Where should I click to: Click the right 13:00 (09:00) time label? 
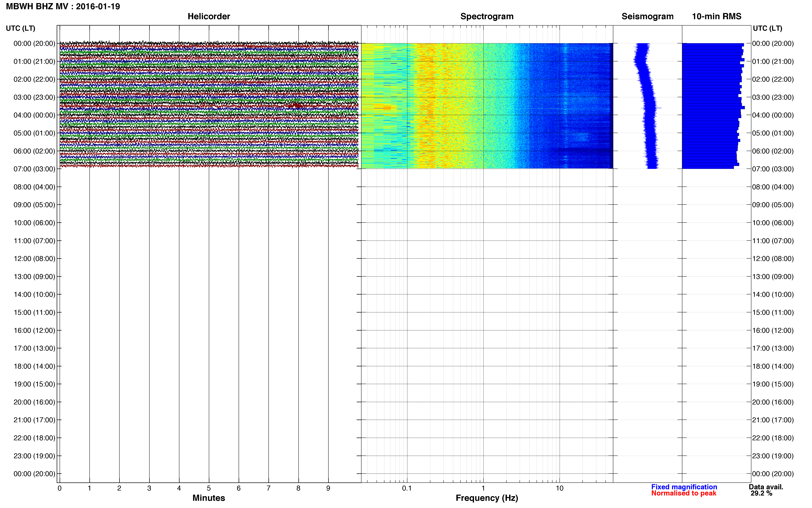coord(773,277)
